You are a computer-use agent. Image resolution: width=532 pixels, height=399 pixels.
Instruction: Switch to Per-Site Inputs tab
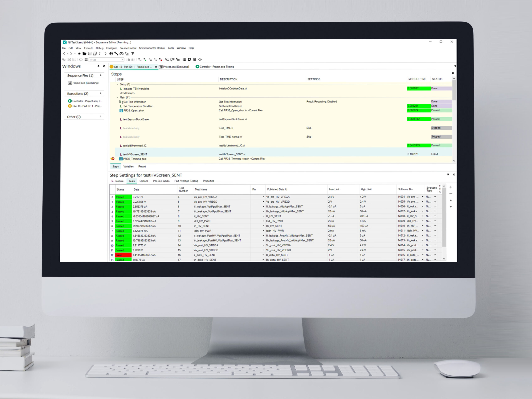(161, 181)
